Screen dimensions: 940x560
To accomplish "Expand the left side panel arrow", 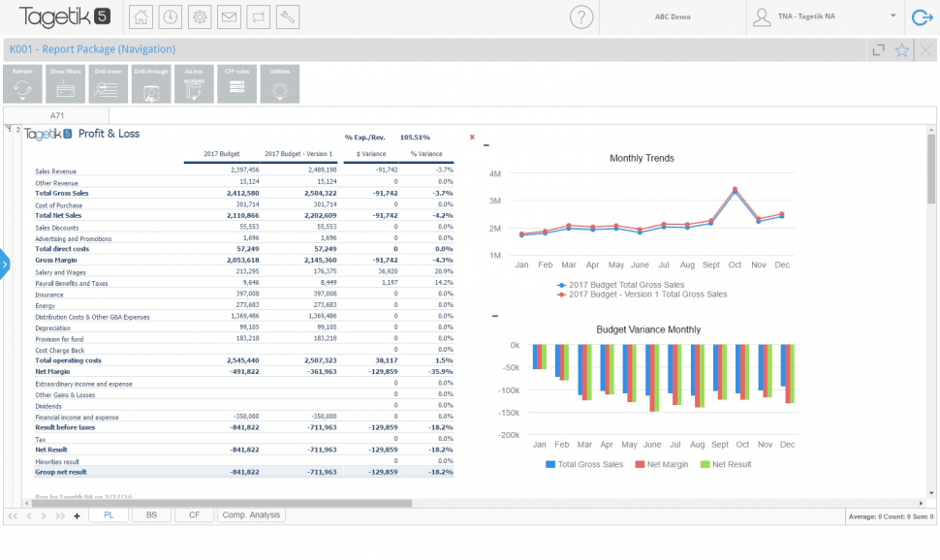I will pos(4,264).
